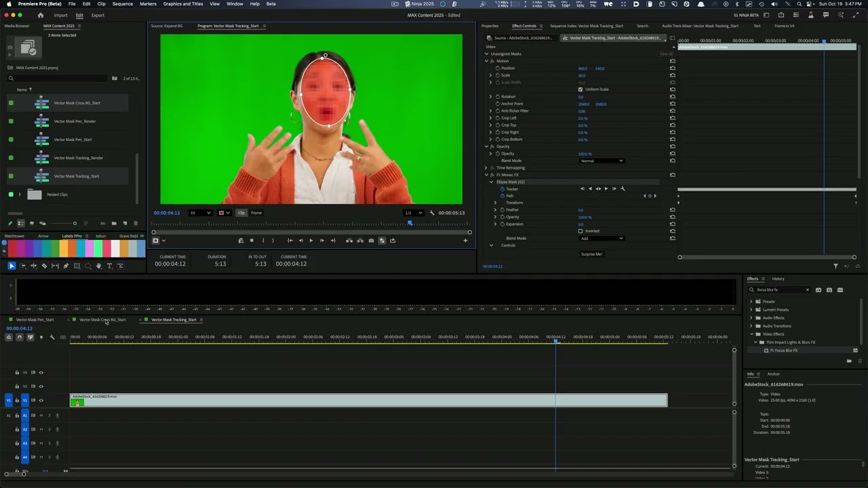The width and height of the screenshot is (868, 488).
Task: Open the History tab
Action: 778,279
